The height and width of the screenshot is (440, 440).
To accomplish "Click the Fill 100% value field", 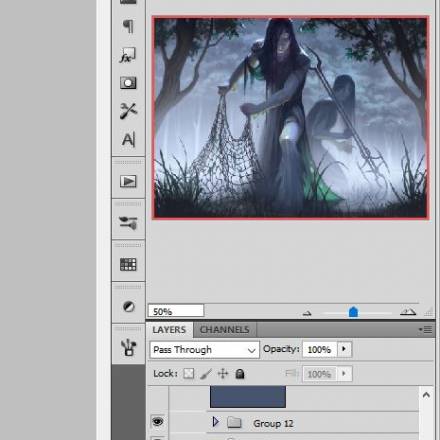I will (x=320, y=374).
